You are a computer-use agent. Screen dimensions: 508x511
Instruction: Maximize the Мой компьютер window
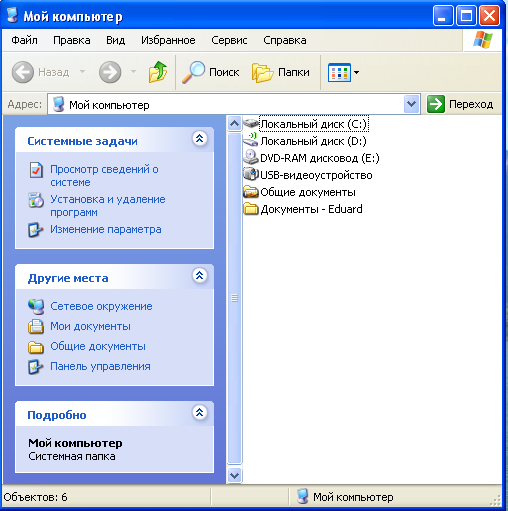tap(466, 16)
